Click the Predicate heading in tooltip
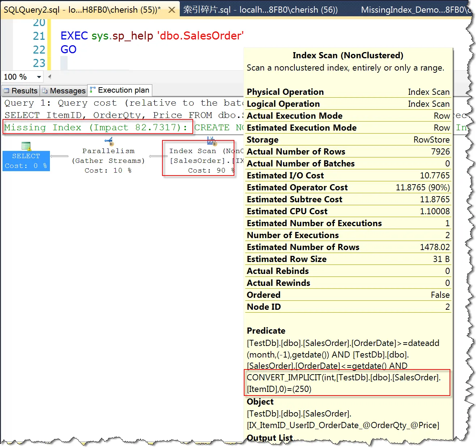476x448 pixels. coord(266,331)
